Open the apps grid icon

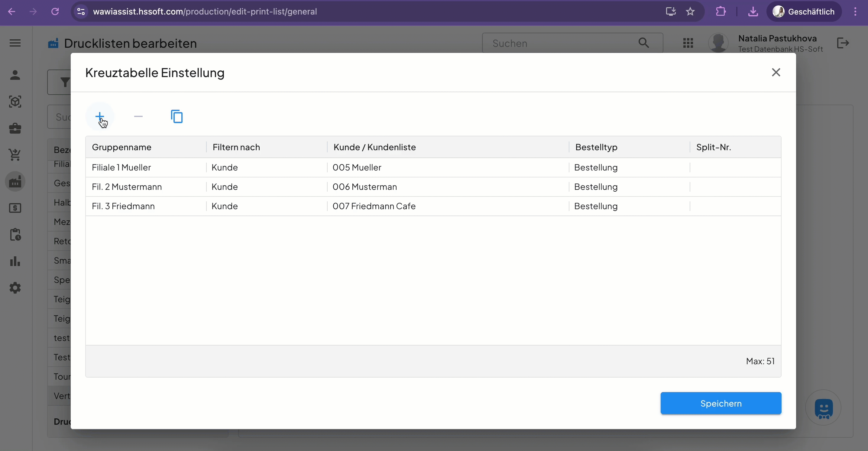(x=688, y=43)
